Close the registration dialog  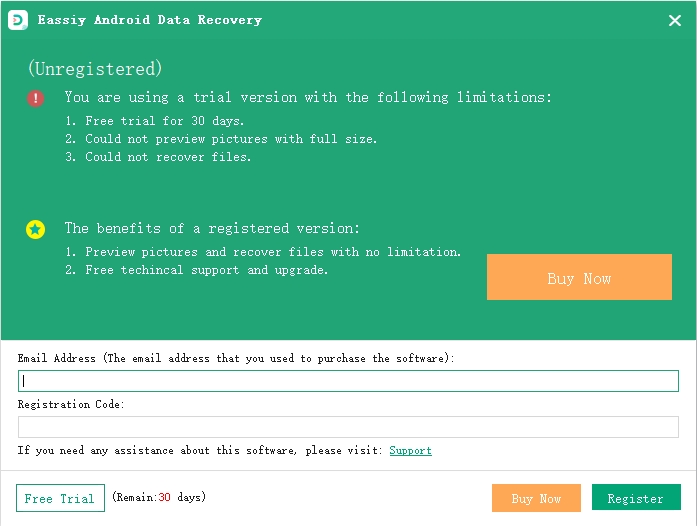pyautogui.click(x=674, y=20)
